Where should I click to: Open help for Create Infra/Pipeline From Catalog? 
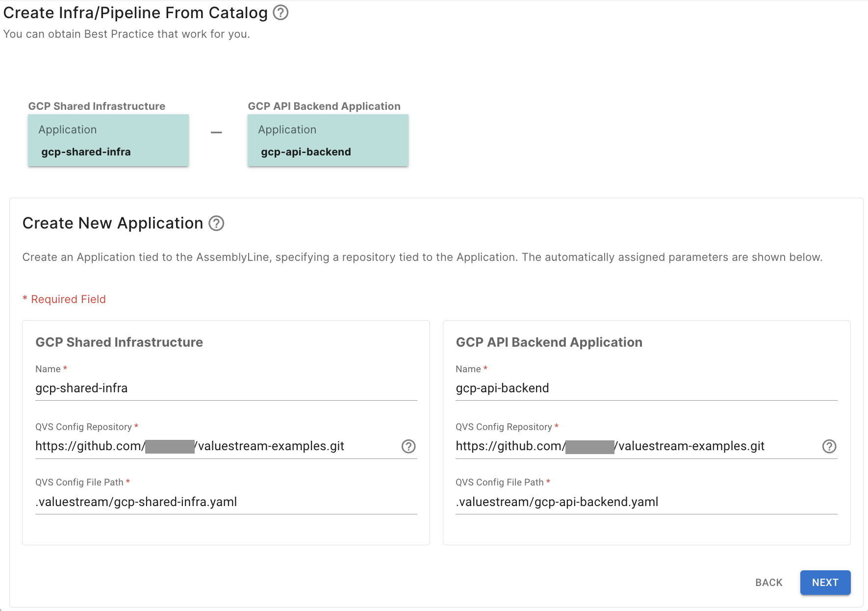pyautogui.click(x=281, y=13)
